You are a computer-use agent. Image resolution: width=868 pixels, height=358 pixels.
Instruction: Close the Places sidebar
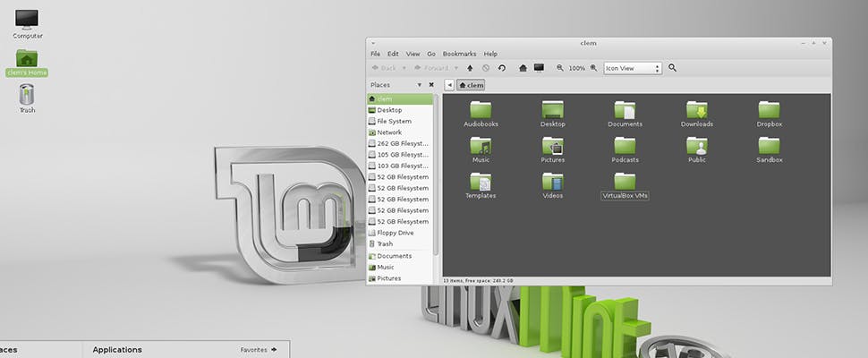pos(431,85)
